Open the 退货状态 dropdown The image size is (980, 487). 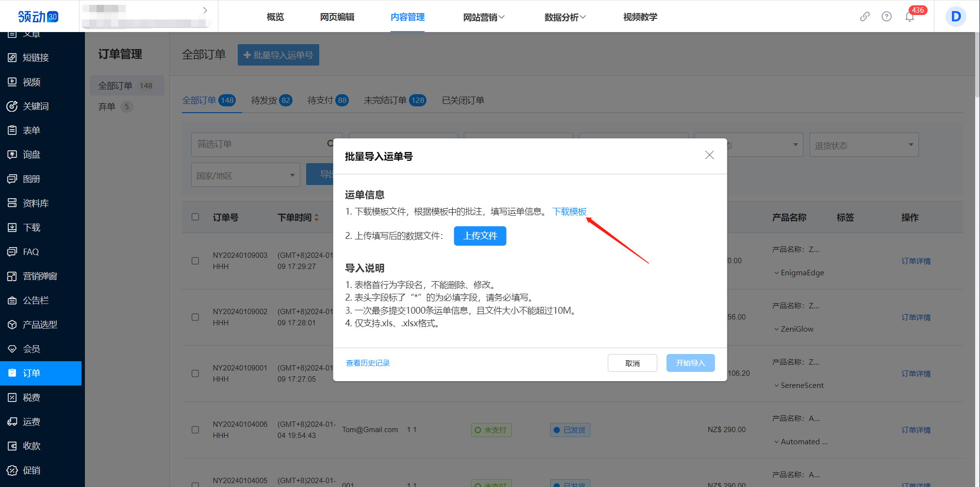click(864, 144)
